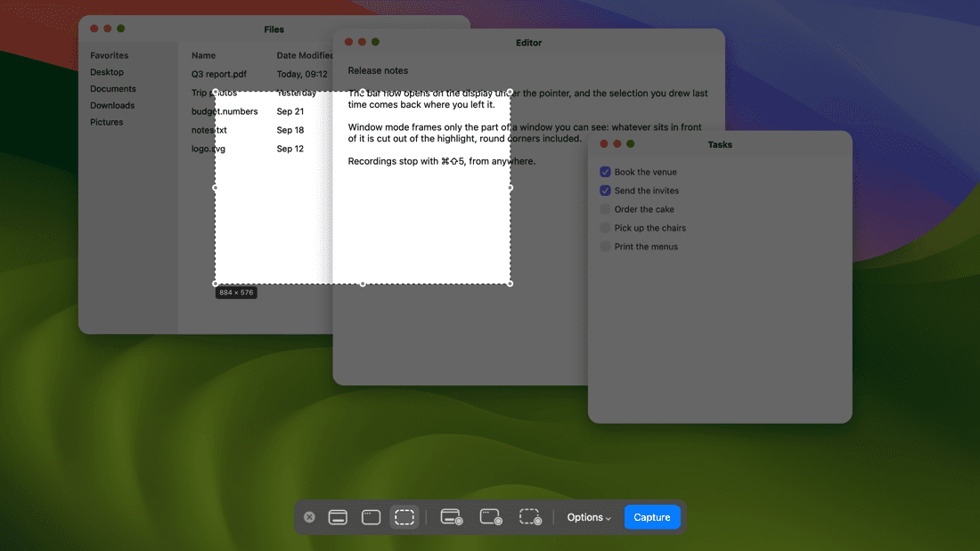Screen dimensions: 980x551
Task: Check the Order the cake task
Action: pos(605,209)
